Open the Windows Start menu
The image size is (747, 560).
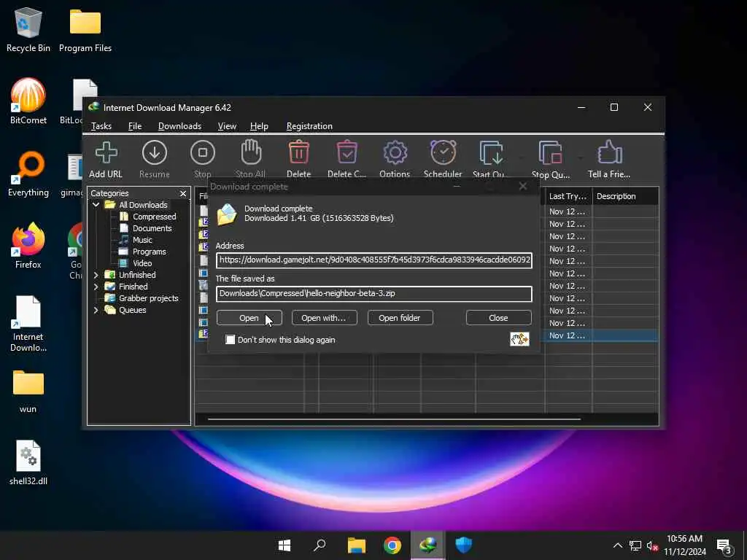[285, 545]
